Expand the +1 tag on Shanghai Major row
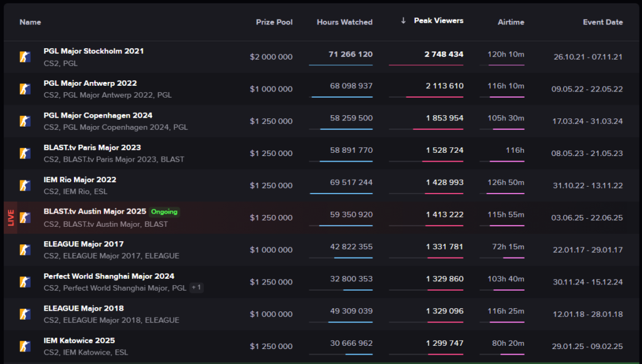Image resolution: width=642 pixels, height=364 pixels. pos(196,288)
